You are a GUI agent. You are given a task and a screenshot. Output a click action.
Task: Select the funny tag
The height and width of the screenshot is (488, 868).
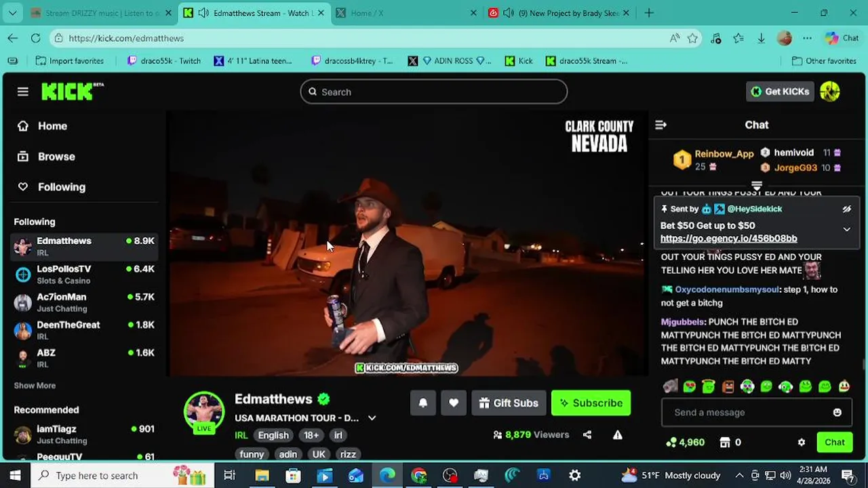click(x=252, y=454)
